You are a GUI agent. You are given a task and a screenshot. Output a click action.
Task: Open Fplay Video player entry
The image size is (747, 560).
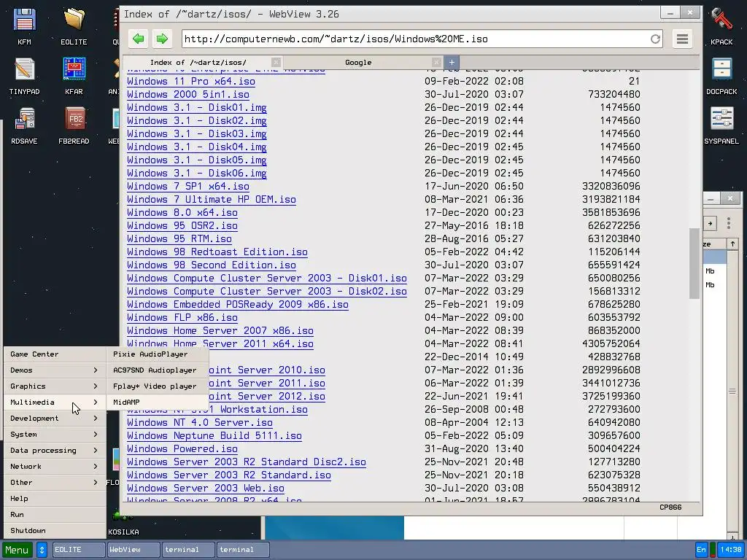click(x=158, y=386)
